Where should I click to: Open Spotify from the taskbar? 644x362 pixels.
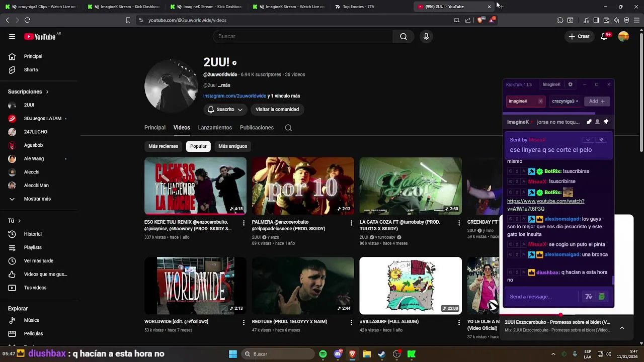323,354
